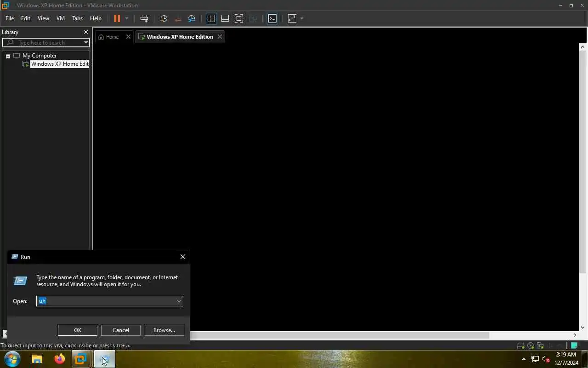Click the Browse... button
The width and height of the screenshot is (588, 368).
(164, 330)
